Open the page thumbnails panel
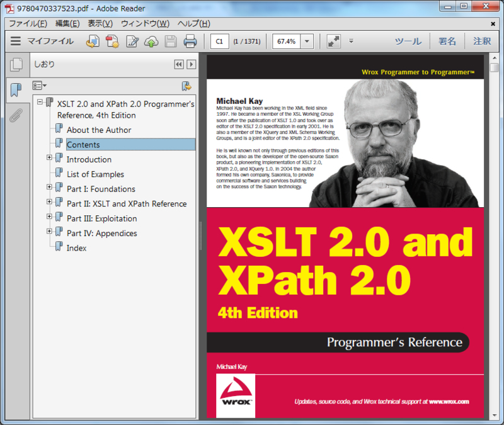Screen dimensions: 504x425 tap(15, 65)
